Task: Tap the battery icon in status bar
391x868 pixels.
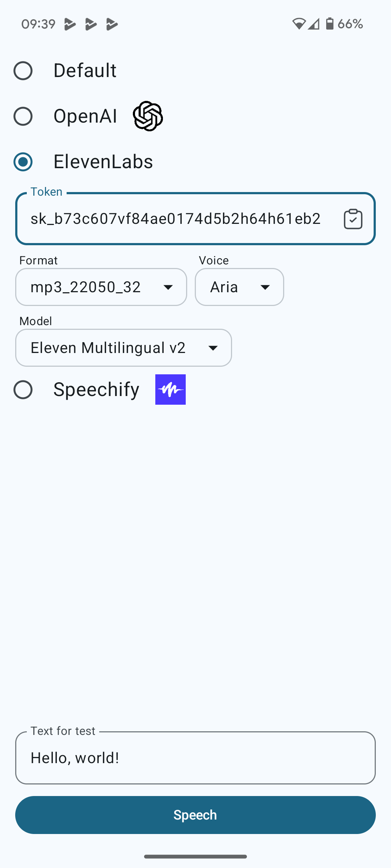Action: (x=329, y=24)
